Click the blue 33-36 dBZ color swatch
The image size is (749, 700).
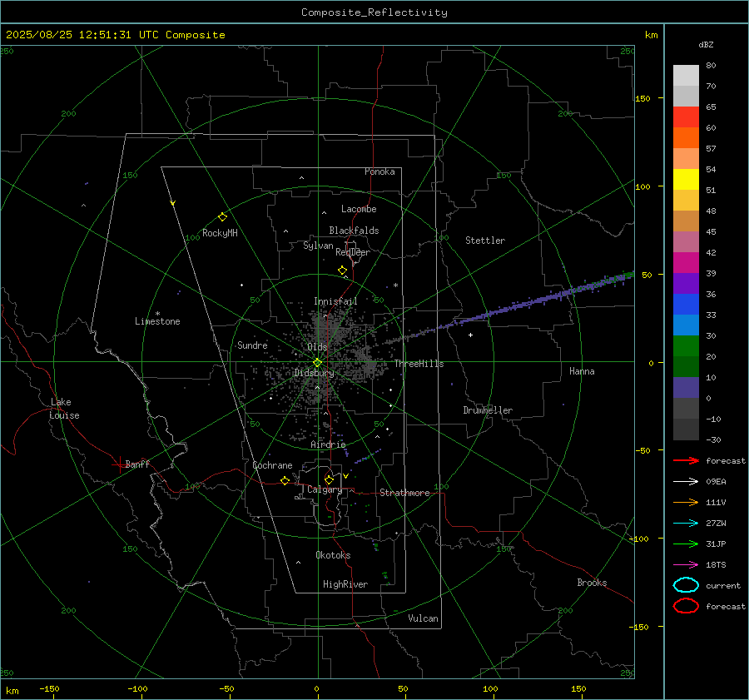686,305
